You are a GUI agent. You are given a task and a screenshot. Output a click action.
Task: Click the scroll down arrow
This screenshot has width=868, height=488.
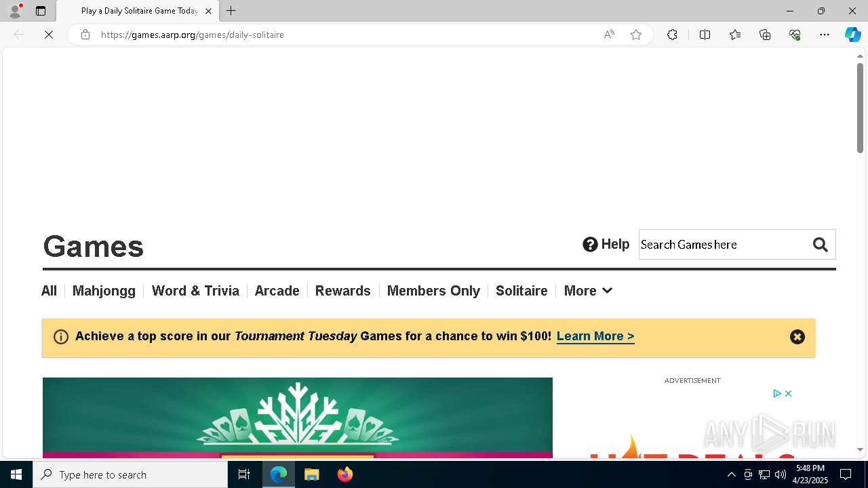[860, 449]
